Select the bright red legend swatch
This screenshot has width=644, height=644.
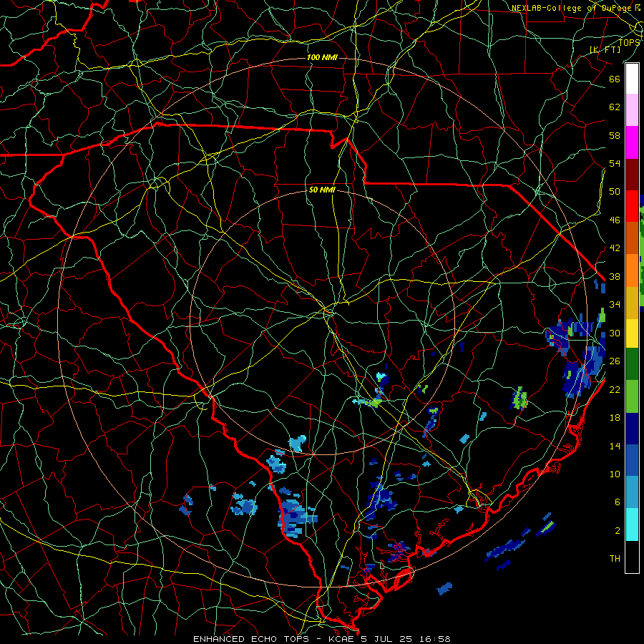coord(632,206)
